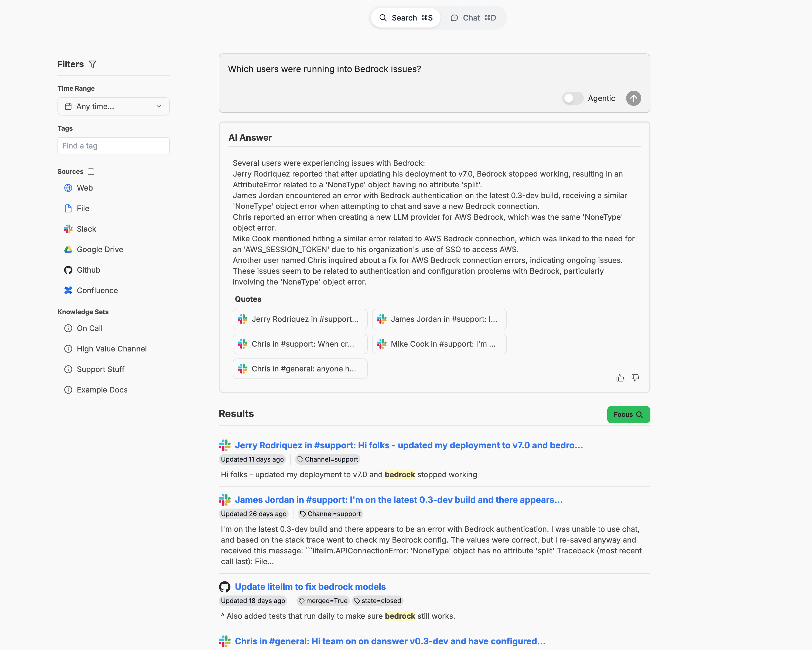The image size is (812, 650).
Task: Click the Find a tag input field
Action: (x=113, y=146)
